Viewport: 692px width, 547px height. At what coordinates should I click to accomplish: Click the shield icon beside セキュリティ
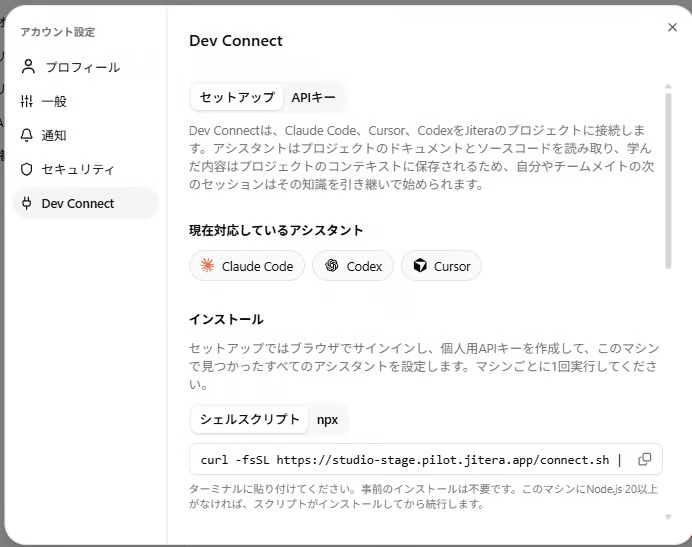pyautogui.click(x=26, y=169)
